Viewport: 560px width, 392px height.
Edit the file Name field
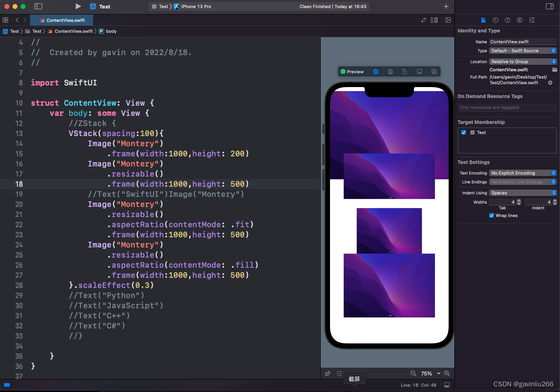(x=523, y=42)
